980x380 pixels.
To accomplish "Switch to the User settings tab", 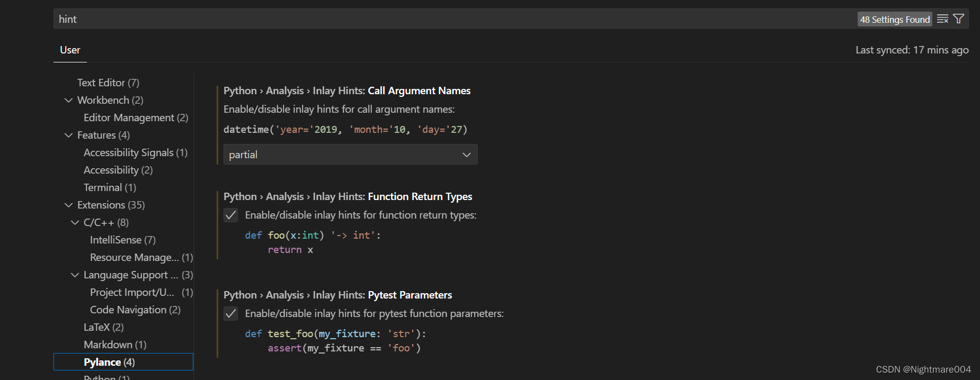I will click(x=70, y=50).
